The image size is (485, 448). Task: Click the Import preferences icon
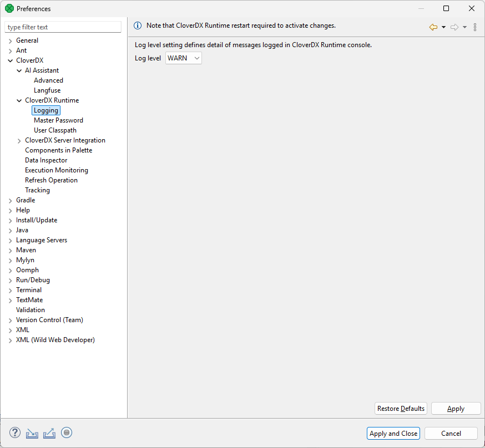[x=32, y=433]
